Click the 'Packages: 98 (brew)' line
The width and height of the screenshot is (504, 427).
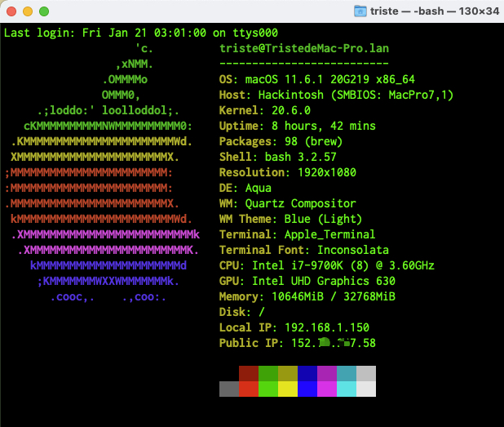[281, 141]
